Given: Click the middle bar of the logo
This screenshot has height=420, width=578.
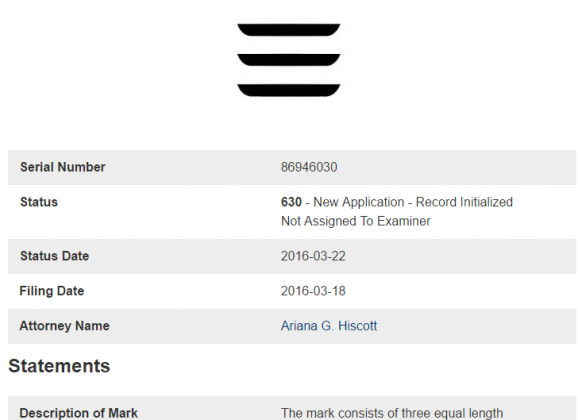Looking at the screenshot, I should tap(289, 60).
